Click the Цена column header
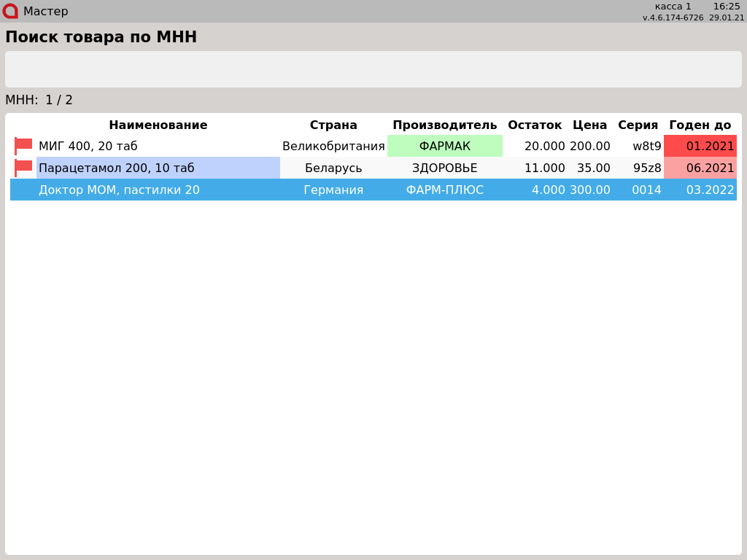 (x=589, y=125)
